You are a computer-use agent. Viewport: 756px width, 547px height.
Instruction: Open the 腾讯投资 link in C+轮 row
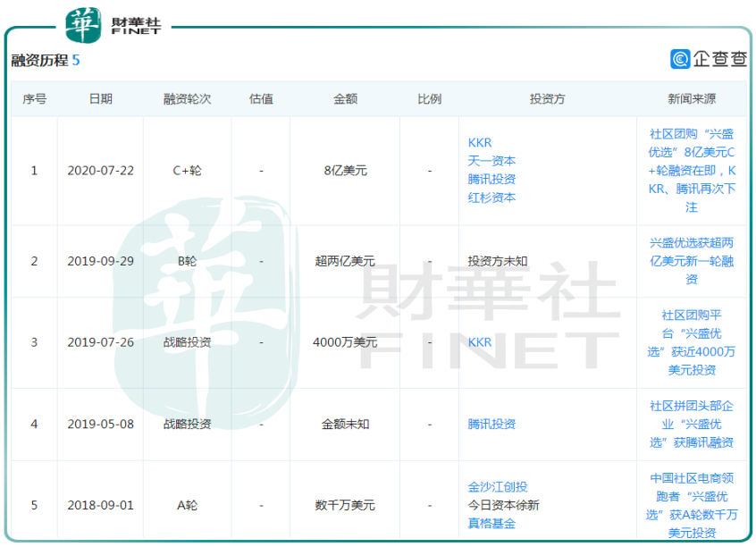(x=491, y=180)
